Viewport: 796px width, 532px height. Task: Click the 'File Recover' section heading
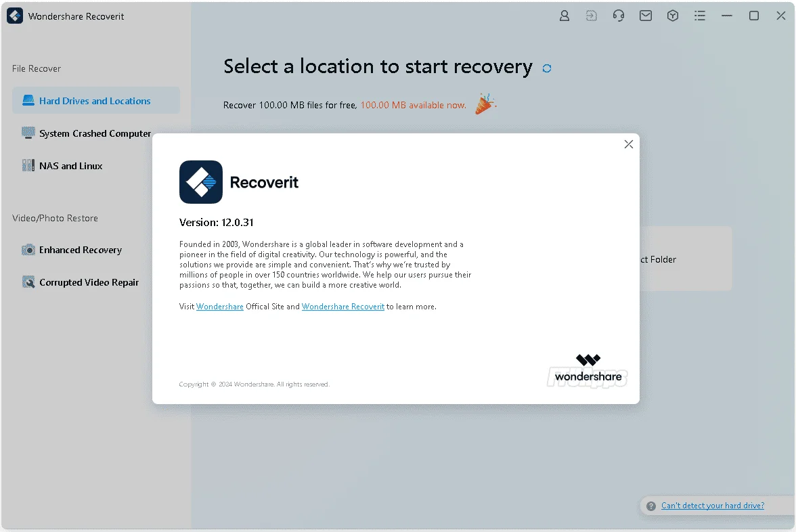37,68
